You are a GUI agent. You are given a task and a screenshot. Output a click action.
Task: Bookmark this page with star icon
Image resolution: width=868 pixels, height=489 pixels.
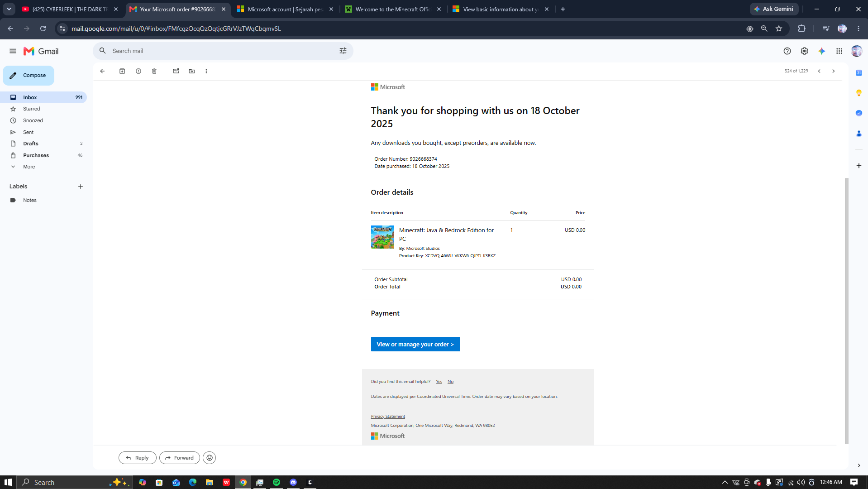[779, 29]
